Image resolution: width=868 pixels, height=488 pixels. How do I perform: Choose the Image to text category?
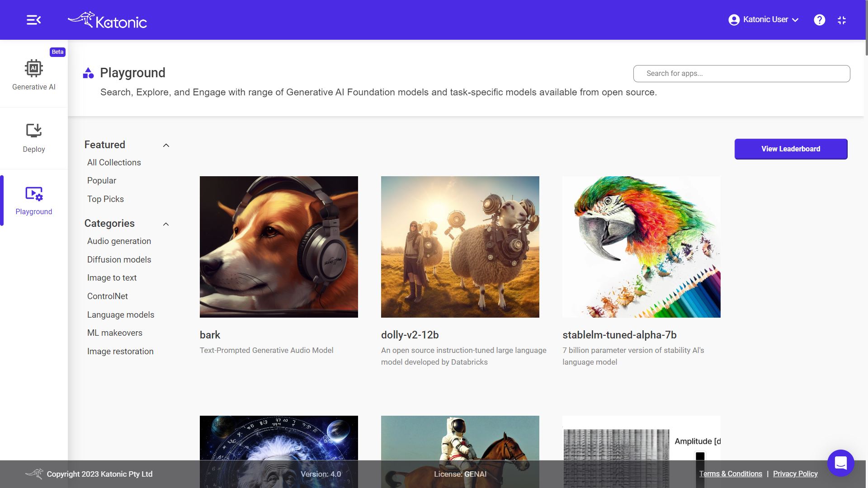click(112, 278)
